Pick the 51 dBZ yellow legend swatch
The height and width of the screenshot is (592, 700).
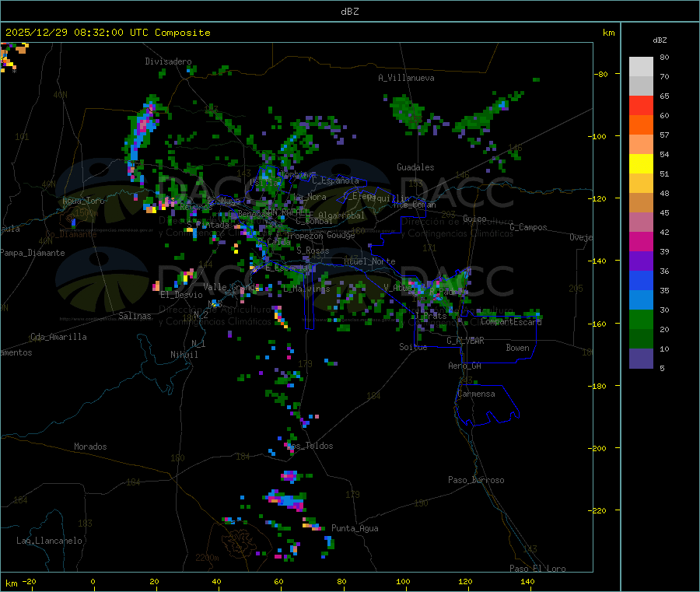pos(641,164)
